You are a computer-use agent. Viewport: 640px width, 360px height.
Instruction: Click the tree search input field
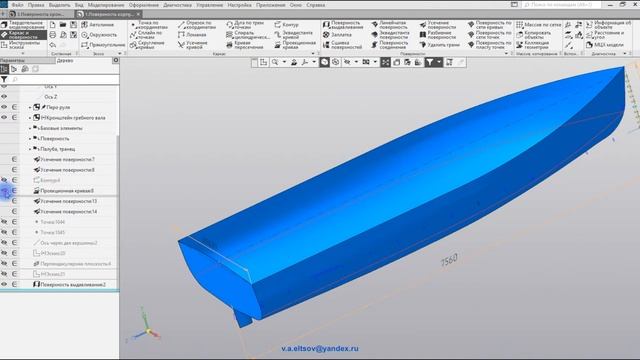[x=64, y=79]
